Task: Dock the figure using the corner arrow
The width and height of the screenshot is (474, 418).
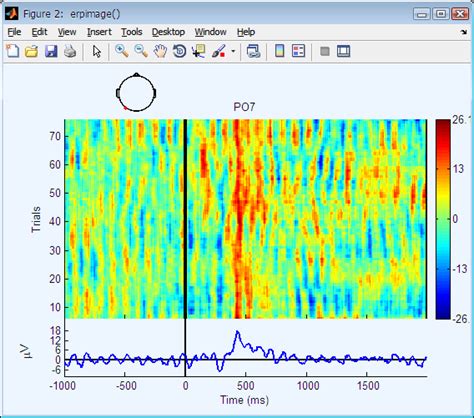Action: 464,32
